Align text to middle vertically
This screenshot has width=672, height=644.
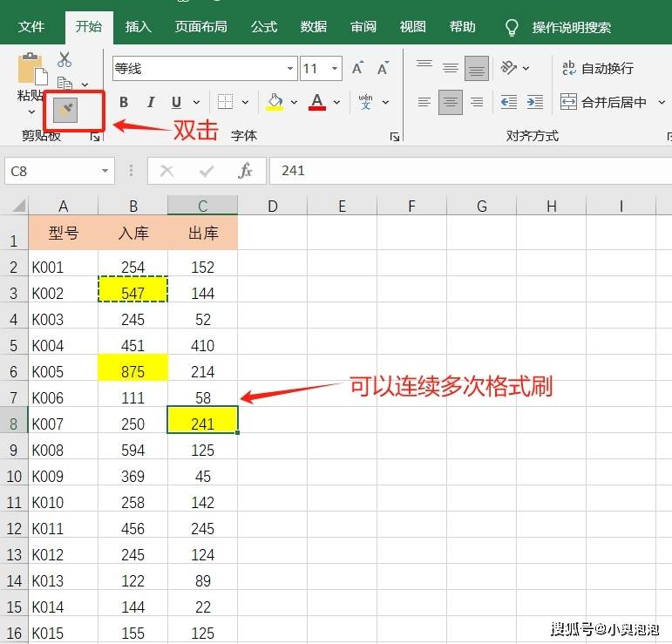pyautogui.click(x=451, y=68)
